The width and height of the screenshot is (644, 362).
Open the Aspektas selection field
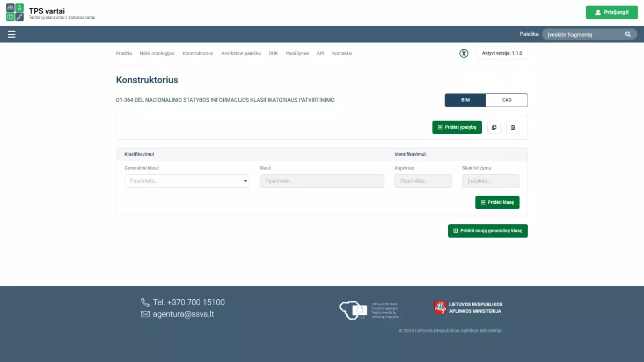click(423, 181)
